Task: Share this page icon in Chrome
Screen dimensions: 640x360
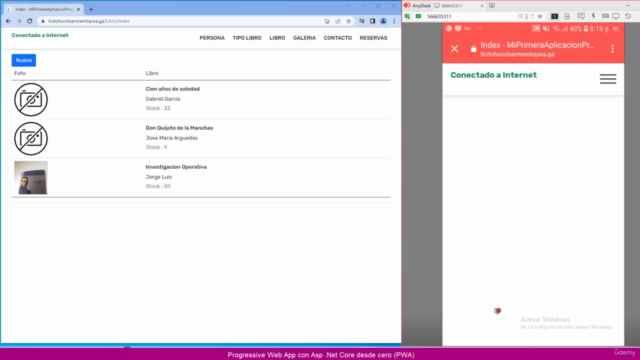Action: [338, 21]
